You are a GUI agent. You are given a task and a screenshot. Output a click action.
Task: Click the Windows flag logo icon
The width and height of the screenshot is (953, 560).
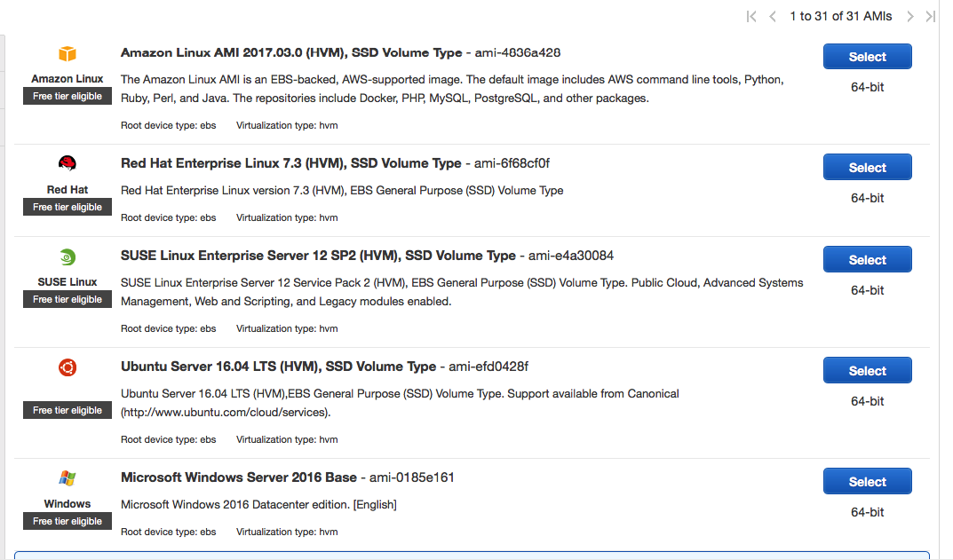point(68,478)
